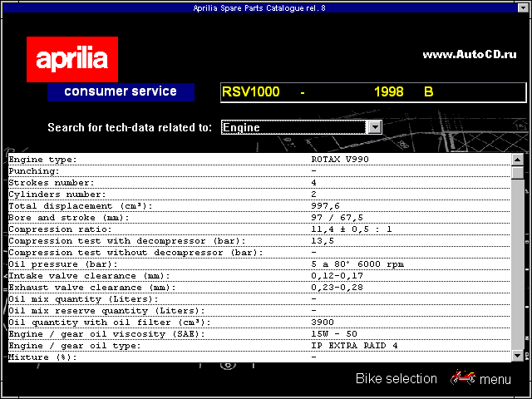Select the '997,6' displacement value
The height and width of the screenshot is (399, 532).
tap(325, 206)
